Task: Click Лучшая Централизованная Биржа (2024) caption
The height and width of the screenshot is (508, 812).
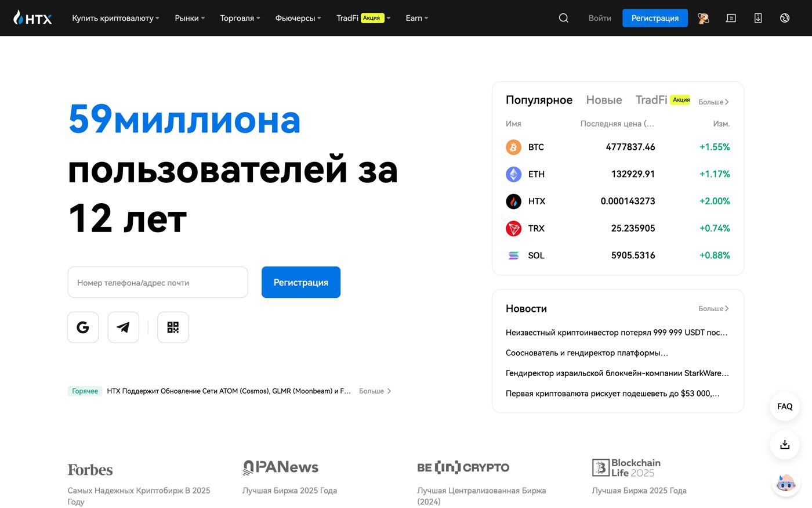Action: tap(481, 496)
